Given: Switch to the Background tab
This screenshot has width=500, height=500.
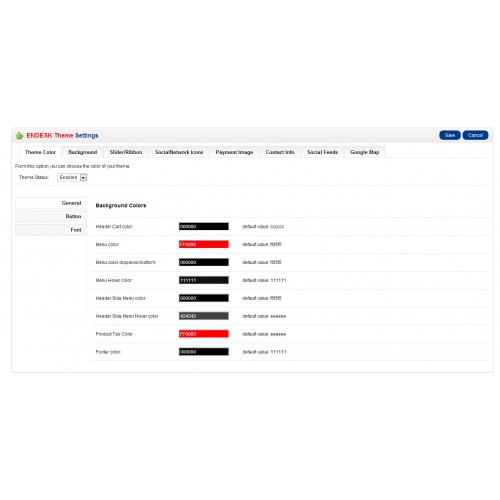Looking at the screenshot, I should click(83, 152).
